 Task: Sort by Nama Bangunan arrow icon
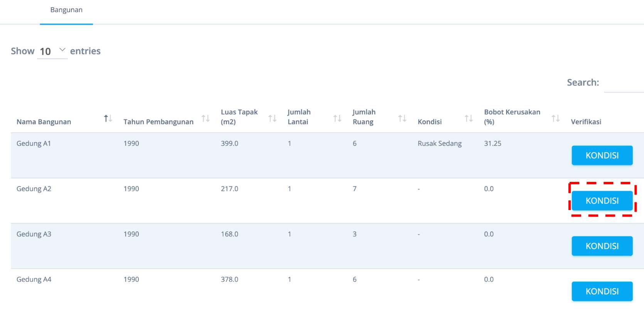pos(108,118)
